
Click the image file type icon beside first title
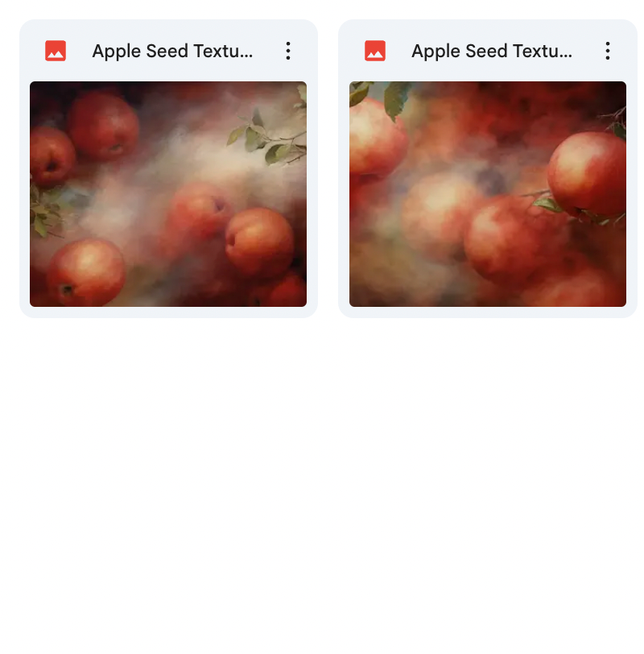[x=56, y=51]
